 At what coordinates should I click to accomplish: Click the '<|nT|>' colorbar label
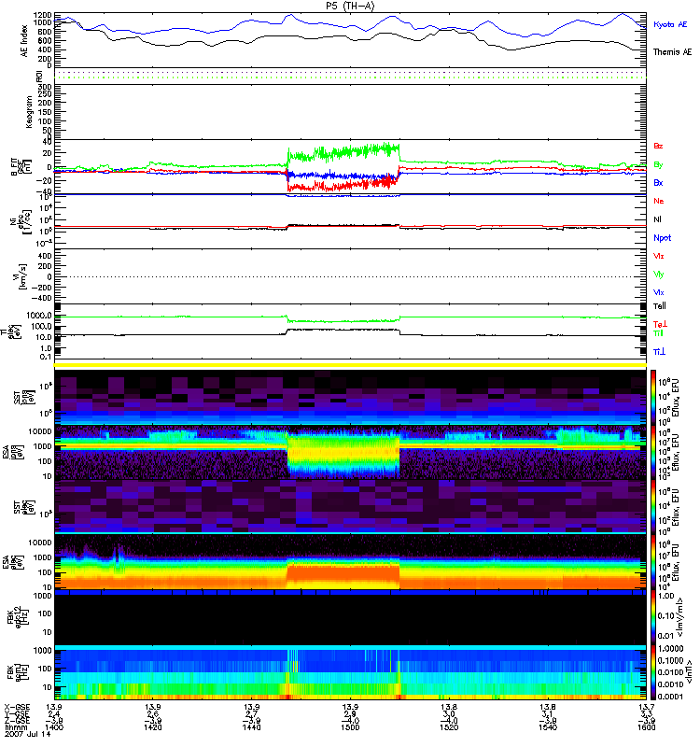[x=689, y=673]
